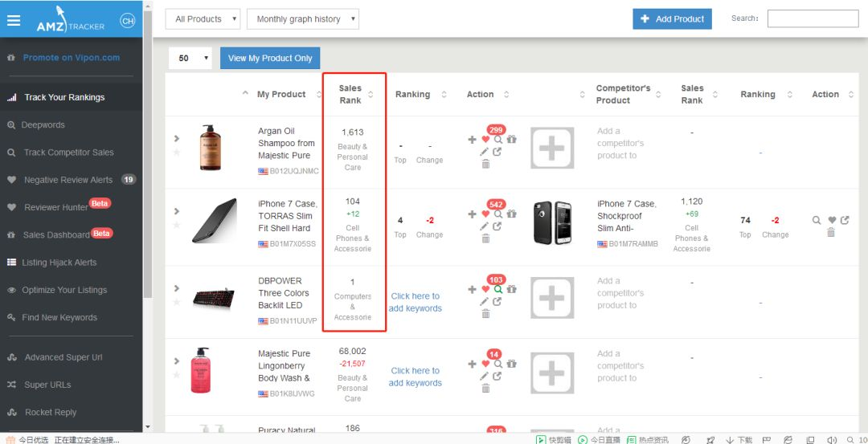Expand the DBPOWER keyboard row chevron

coord(177,288)
